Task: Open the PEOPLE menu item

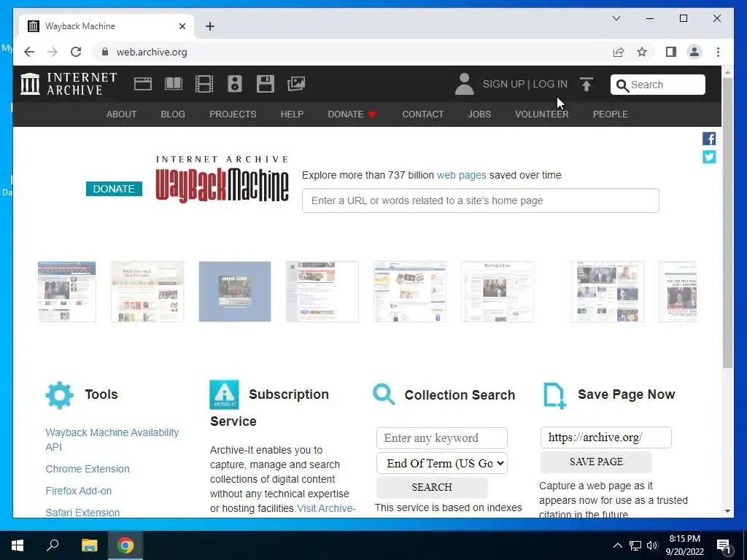Action: click(611, 114)
